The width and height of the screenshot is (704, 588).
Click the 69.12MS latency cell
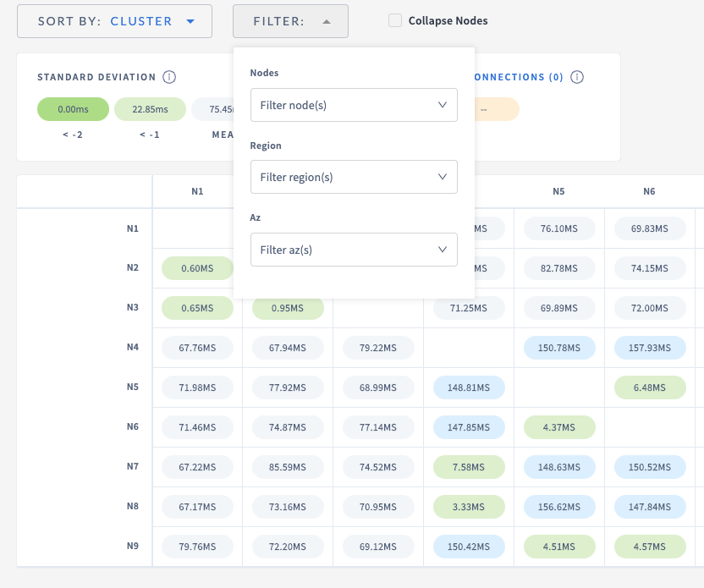point(378,547)
